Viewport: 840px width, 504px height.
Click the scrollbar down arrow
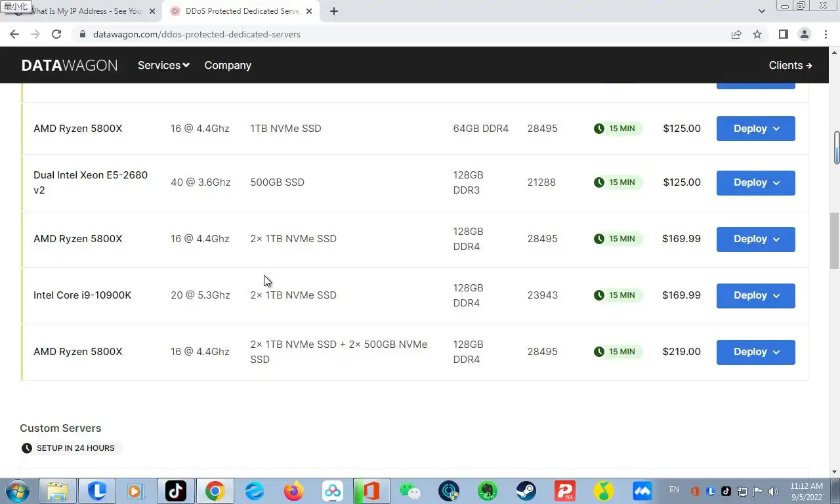pyautogui.click(x=834, y=471)
